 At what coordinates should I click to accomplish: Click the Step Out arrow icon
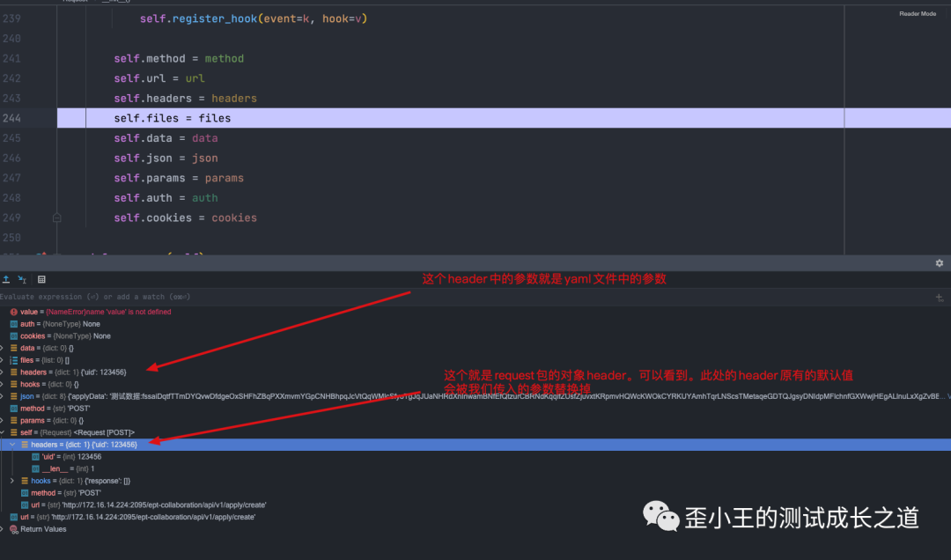click(x=6, y=279)
